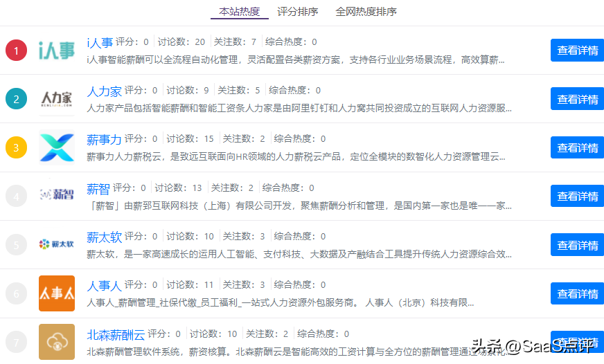Click the 人力家 logo icon

tap(56, 99)
